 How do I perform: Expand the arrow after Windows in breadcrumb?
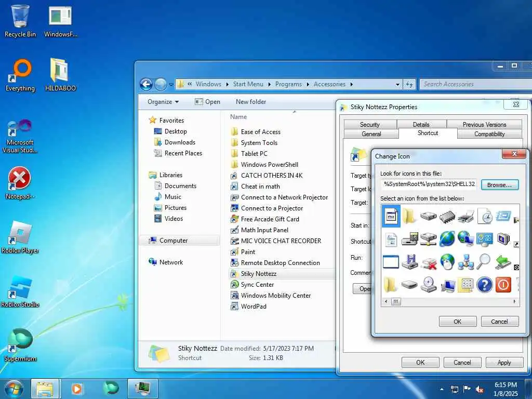pos(227,84)
